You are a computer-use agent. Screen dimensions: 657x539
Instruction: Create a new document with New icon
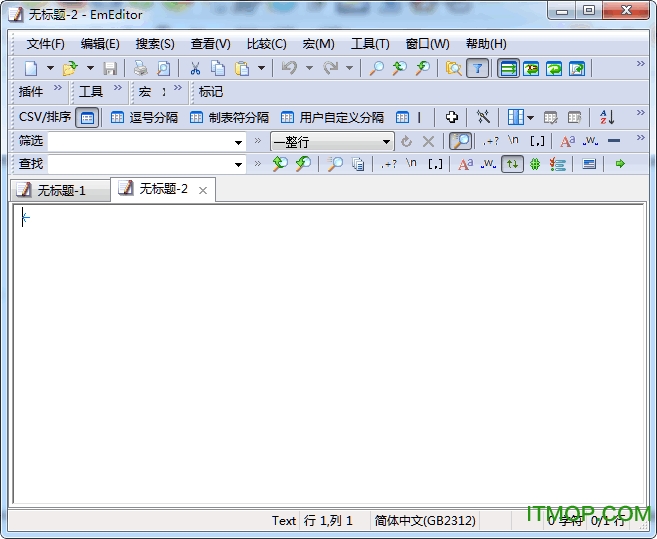coord(31,68)
